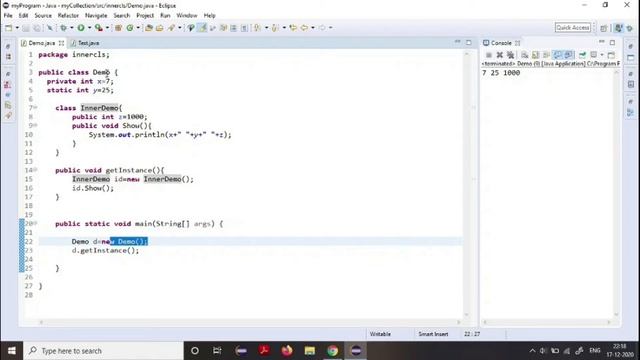Toggle Show Console When Standard Out Changes
Image resolution: width=640 pixels, height=360 pixels.
(x=557, y=55)
